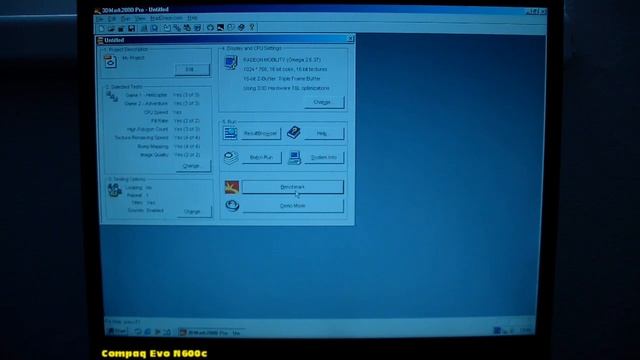
Task: Open the Help menu in menu bar
Action: 192,18
